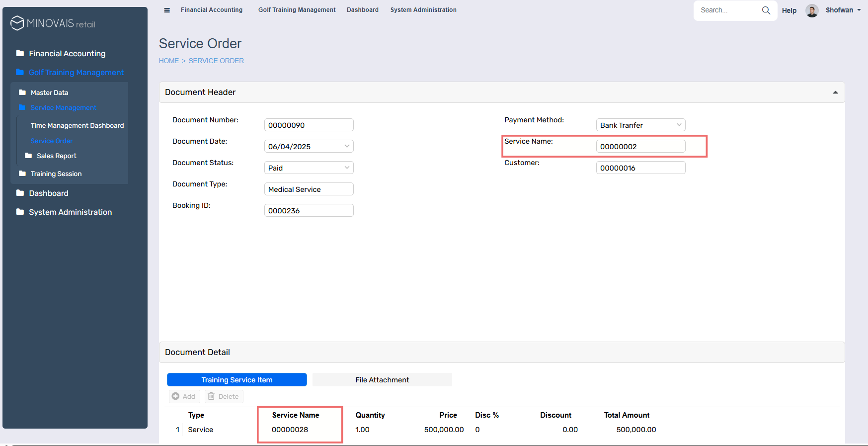Viewport: 868px width, 446px height.
Task: Expand Master Data in sidebar
Action: pyautogui.click(x=49, y=92)
